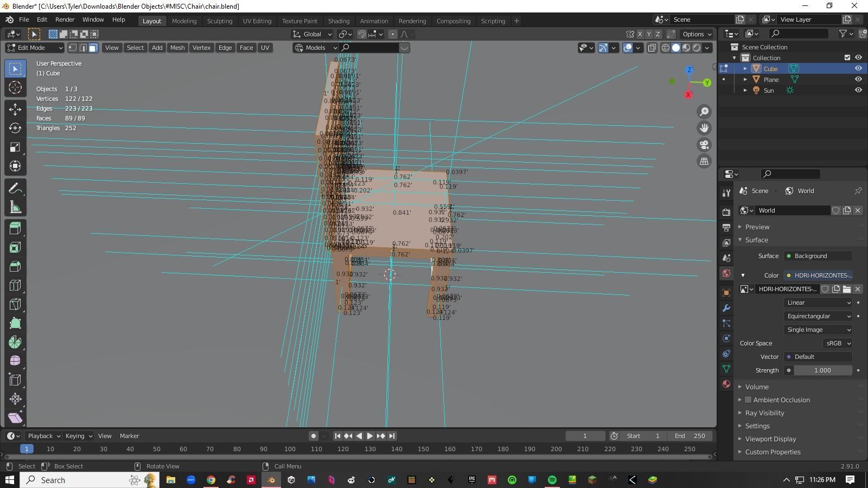Open the Render properties tab

(x=726, y=212)
